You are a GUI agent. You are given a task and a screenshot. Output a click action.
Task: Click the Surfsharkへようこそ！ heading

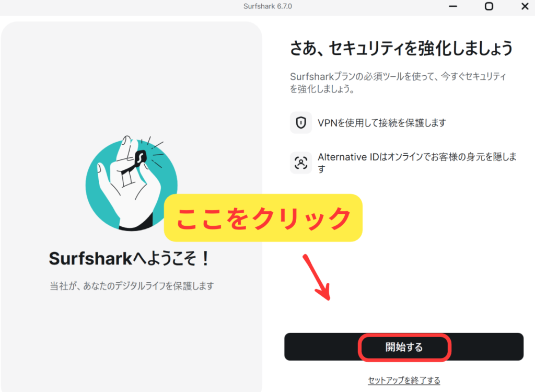(x=130, y=259)
